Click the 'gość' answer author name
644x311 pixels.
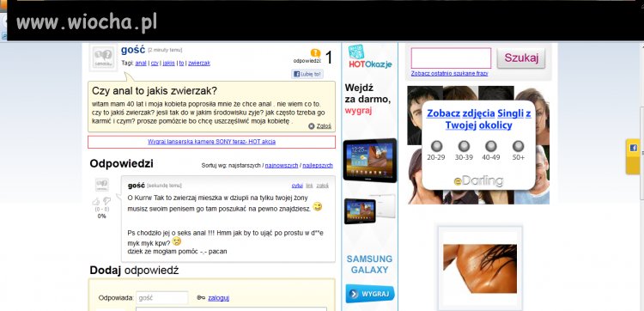click(x=137, y=186)
